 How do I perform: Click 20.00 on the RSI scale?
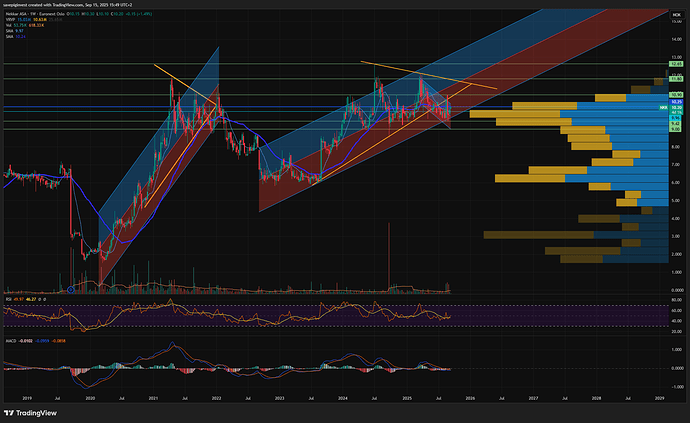coord(677,331)
